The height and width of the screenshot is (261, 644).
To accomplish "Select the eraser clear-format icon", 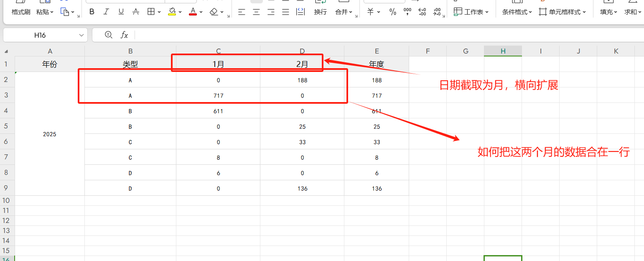I will click(x=214, y=12).
